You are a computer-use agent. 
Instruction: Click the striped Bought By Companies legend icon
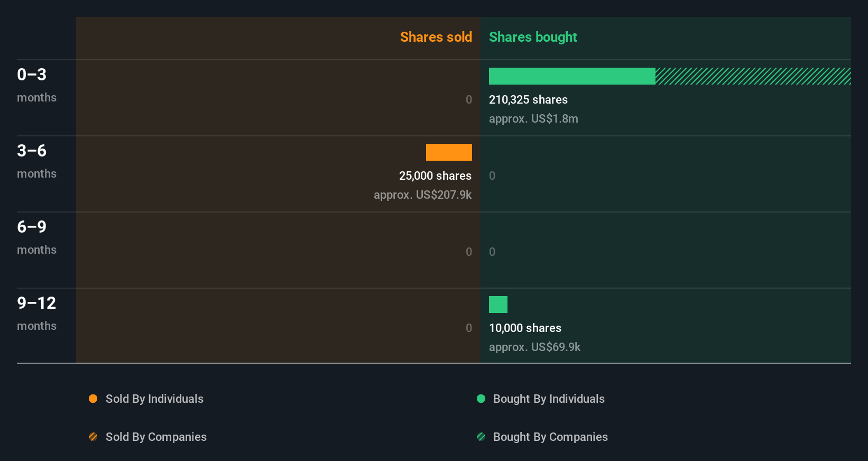481,437
